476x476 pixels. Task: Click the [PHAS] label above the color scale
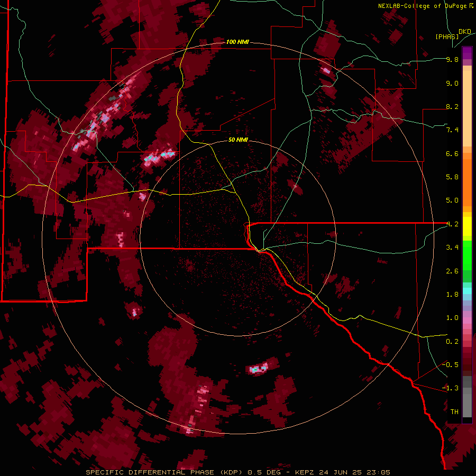coord(447,36)
